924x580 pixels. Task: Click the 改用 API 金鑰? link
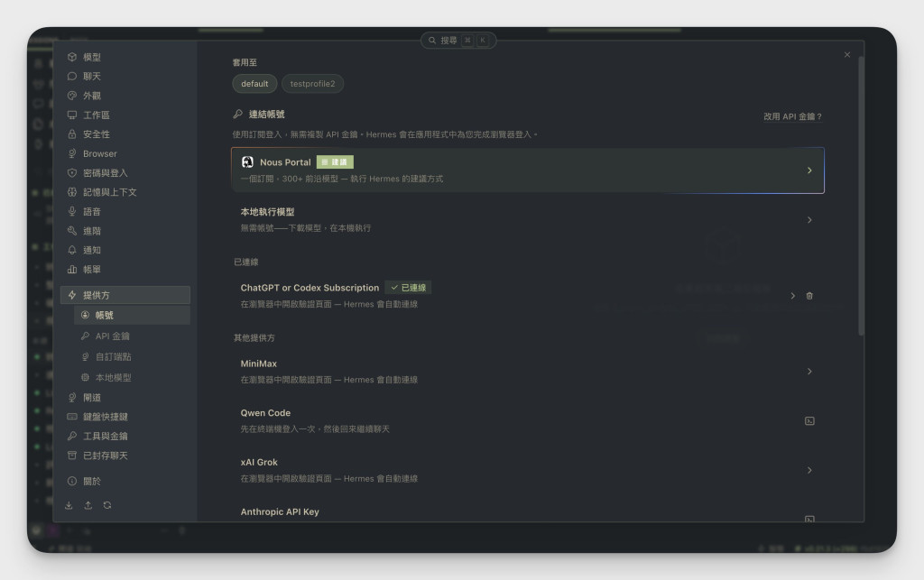tap(792, 116)
